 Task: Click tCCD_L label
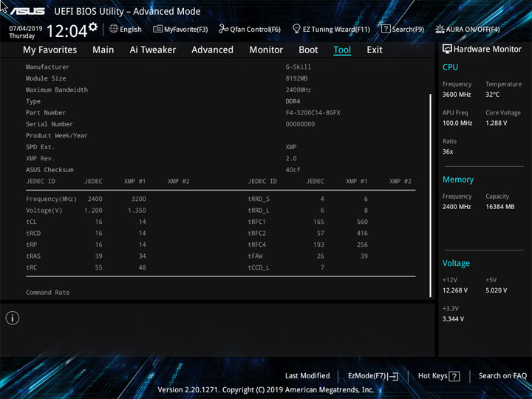259,267
